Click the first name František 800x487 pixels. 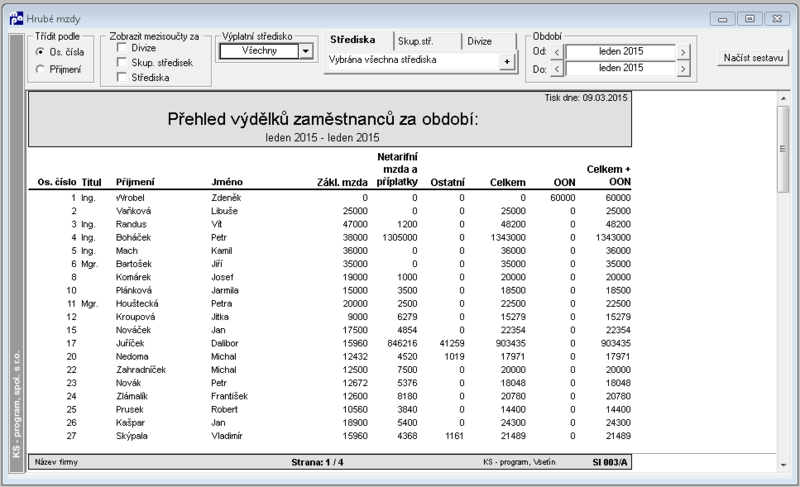tap(230, 396)
